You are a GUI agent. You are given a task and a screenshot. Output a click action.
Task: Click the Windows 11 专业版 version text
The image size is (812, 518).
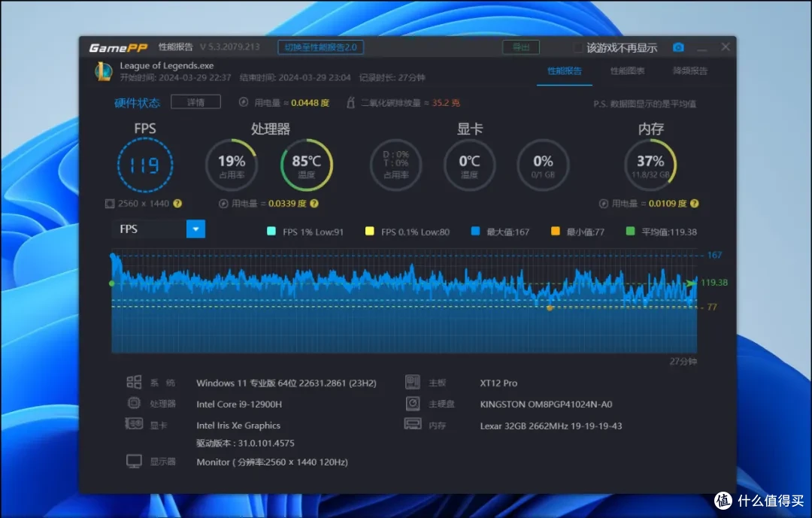tap(286, 383)
